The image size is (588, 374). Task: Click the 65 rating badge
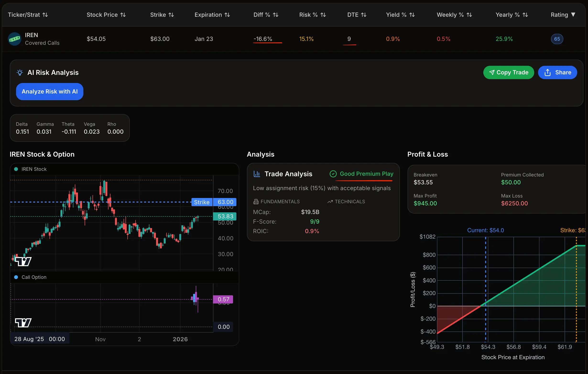(557, 39)
